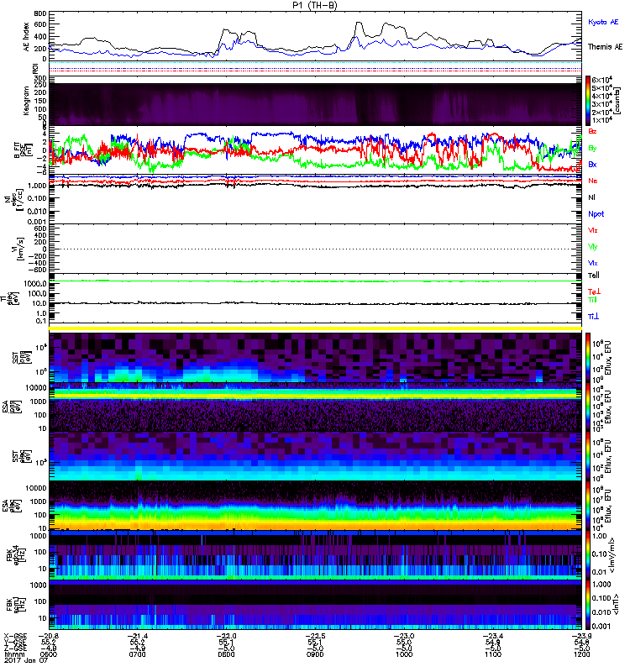This screenshot has height=672, width=630.
Task: Select the green "By" legend entry
Action: point(592,149)
